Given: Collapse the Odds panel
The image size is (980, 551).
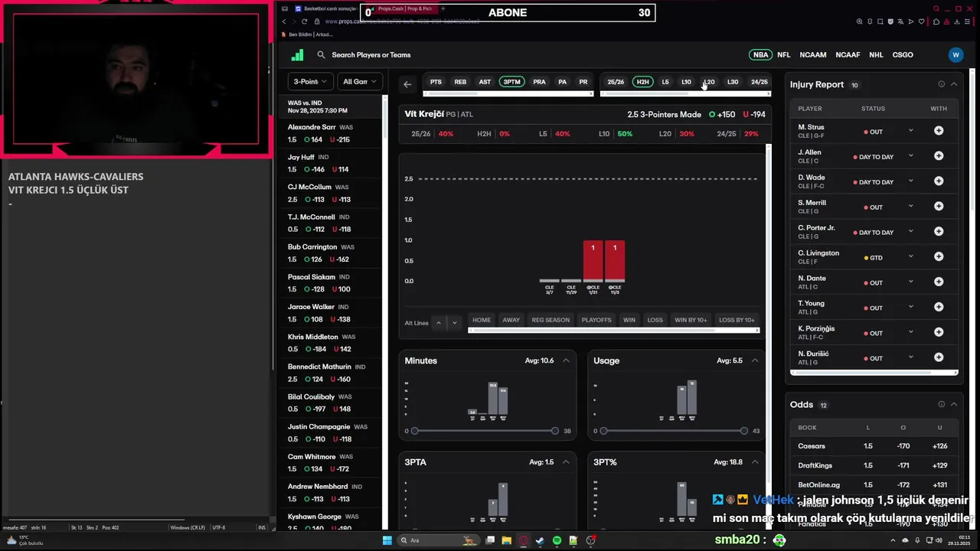Looking at the screenshot, I should 954,404.
